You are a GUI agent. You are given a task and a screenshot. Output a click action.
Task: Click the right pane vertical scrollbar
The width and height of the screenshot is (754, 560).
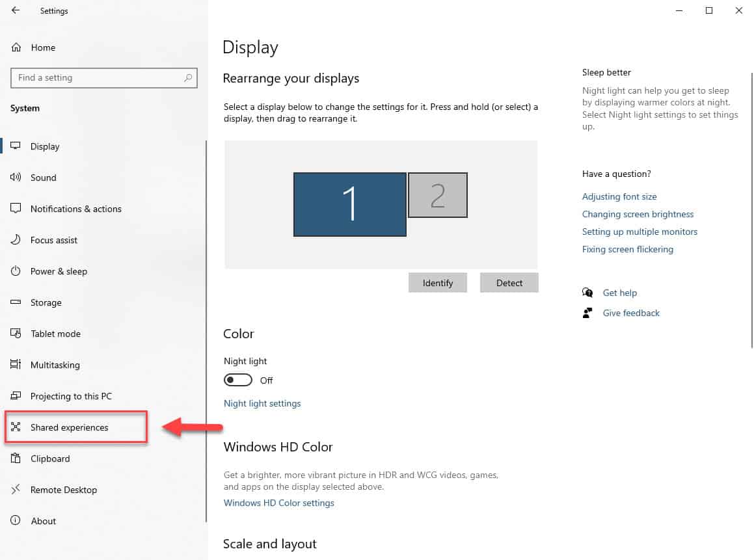coord(751,210)
